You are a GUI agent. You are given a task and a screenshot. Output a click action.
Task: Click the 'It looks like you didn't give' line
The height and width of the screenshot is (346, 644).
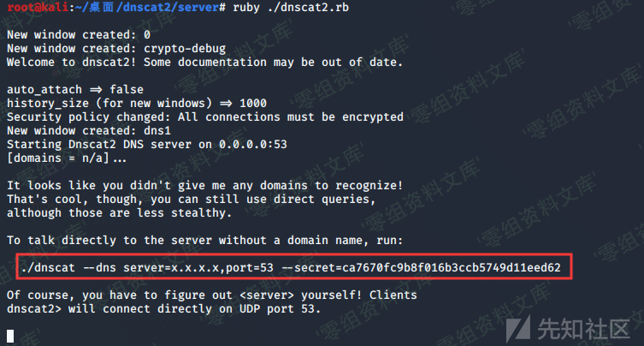204,185
